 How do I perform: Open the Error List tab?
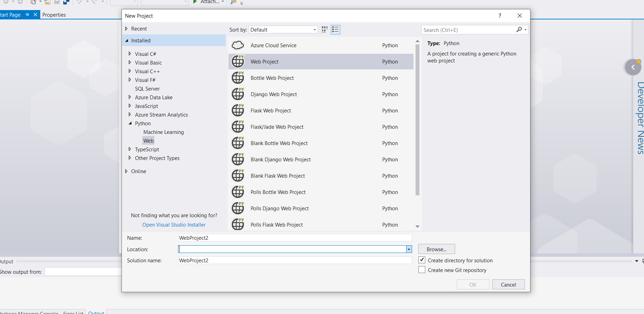(73, 312)
